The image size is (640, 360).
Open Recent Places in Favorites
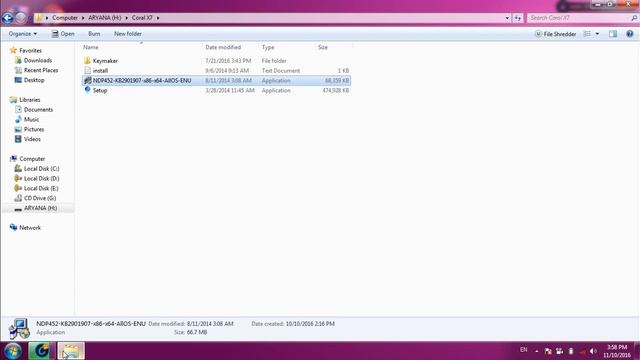pos(41,70)
